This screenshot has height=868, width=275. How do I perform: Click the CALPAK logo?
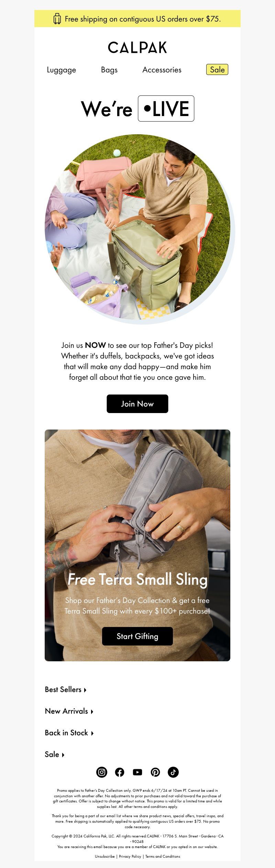tap(137, 48)
